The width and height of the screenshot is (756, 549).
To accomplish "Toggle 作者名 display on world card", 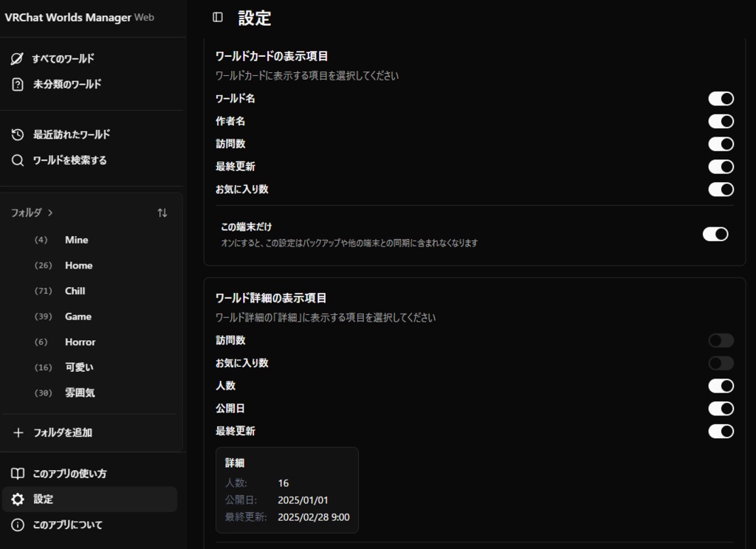I will pyautogui.click(x=721, y=122).
